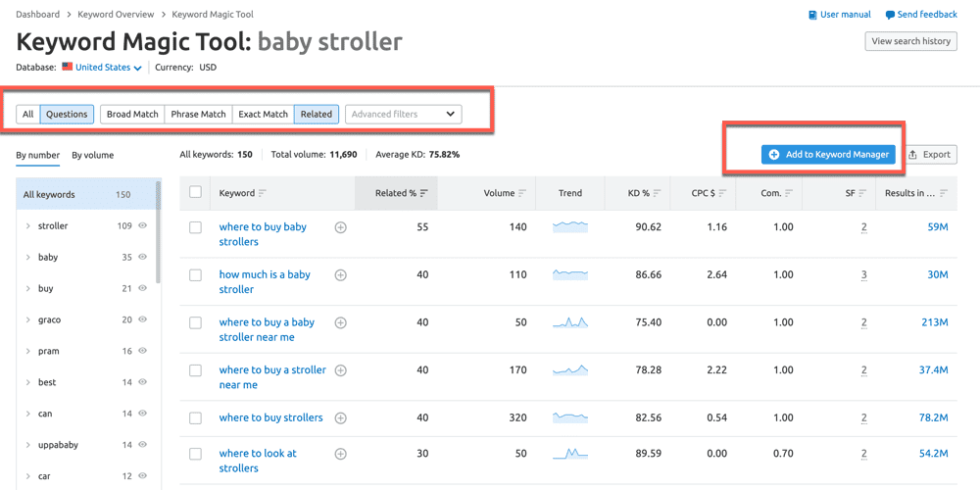Click the eye icon for the graco group
Viewport: 980px width, 490px height.
point(143,320)
